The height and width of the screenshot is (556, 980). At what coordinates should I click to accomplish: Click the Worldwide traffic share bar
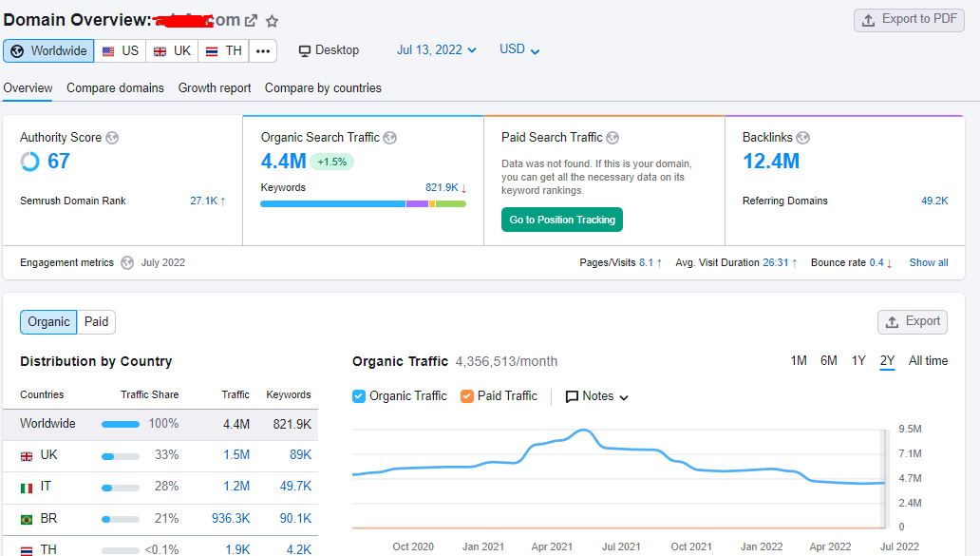pos(121,425)
